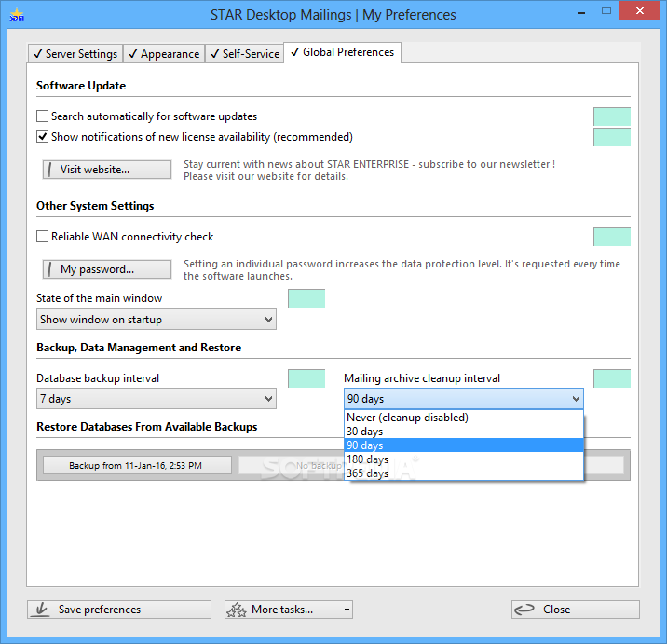
Task: Click the newsletter subscription info text
Action: pos(369,170)
